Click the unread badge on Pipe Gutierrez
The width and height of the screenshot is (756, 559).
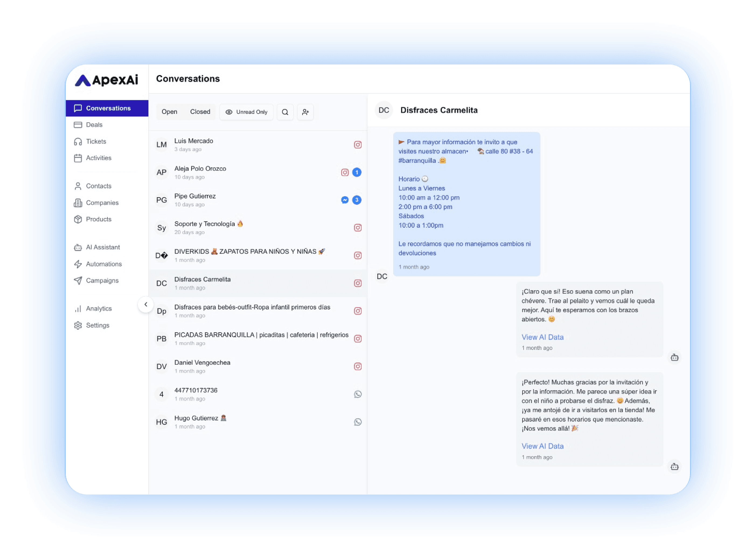coord(357,200)
